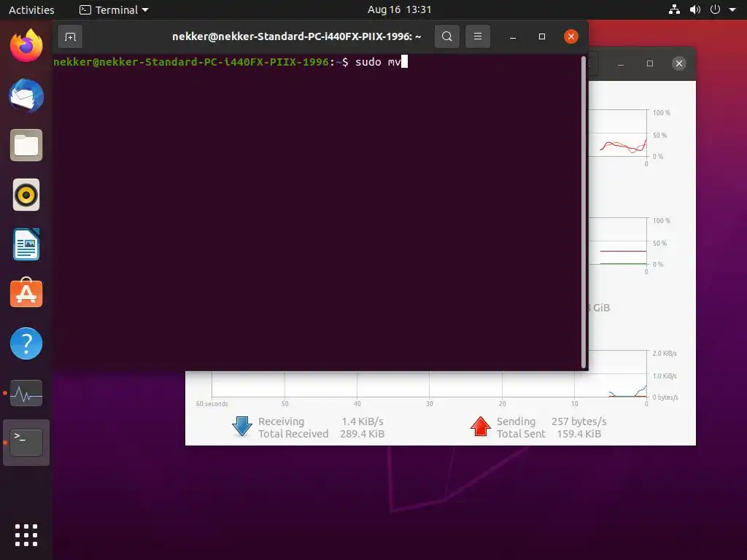Open the terminal hamburger menu
The width and height of the screenshot is (747, 560).
pos(477,36)
